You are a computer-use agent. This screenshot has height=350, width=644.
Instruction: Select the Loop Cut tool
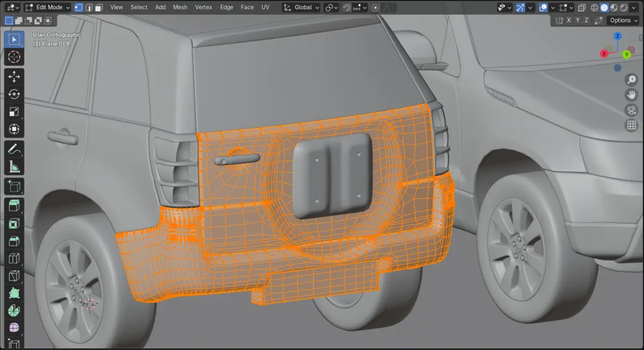14,259
